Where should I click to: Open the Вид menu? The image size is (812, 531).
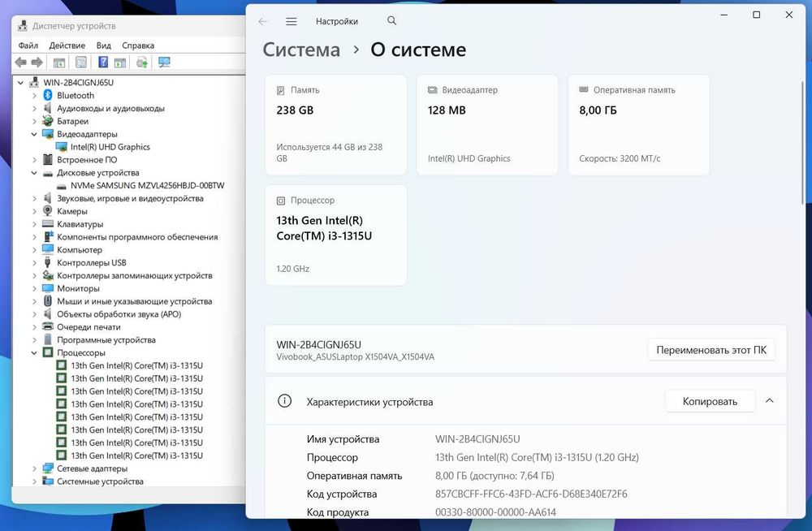click(104, 45)
